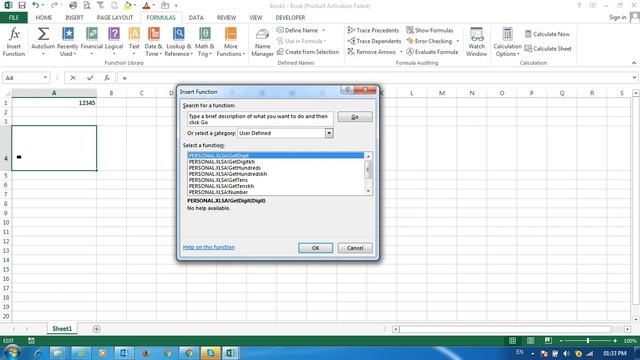Click Trace Precedents

coord(373,30)
